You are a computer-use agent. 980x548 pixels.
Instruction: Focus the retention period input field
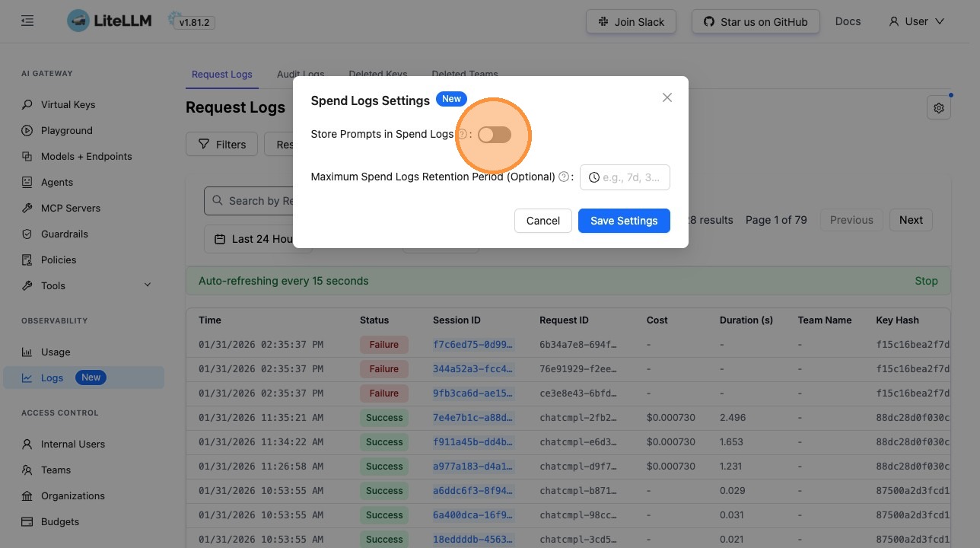625,177
